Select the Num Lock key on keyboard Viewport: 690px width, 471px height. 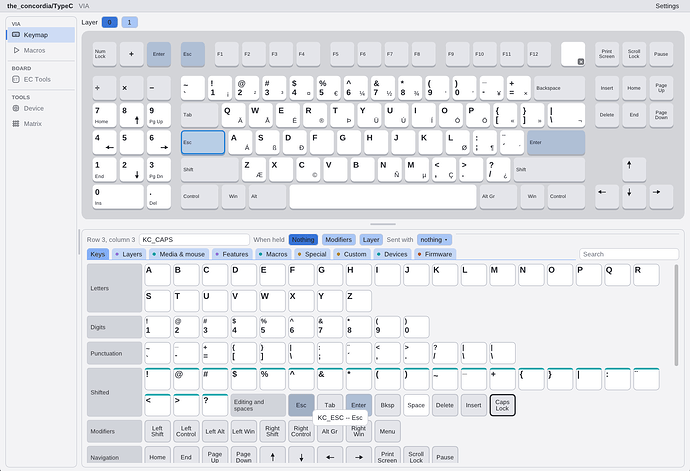(x=104, y=54)
